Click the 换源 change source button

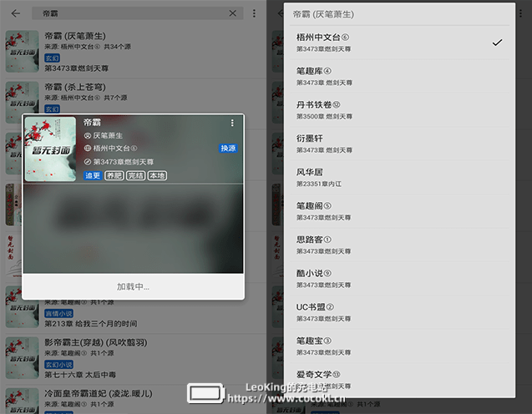pyautogui.click(x=228, y=149)
